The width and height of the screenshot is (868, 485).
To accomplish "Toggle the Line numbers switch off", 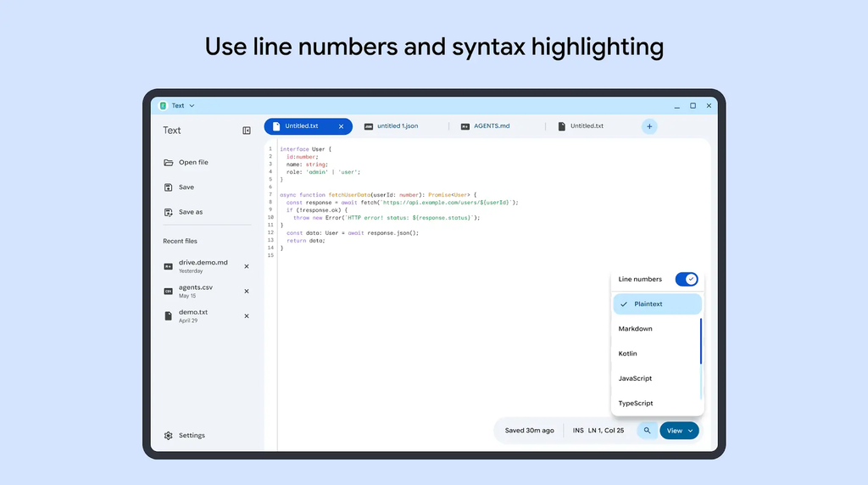I will (x=687, y=280).
